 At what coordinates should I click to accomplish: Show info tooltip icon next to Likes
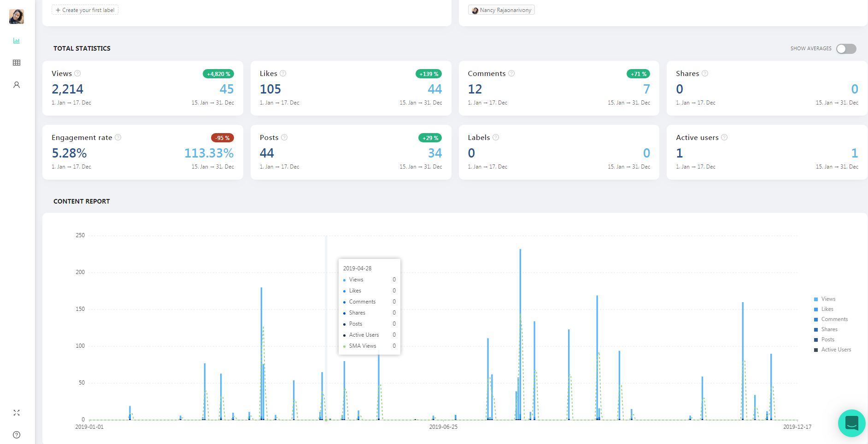pyautogui.click(x=283, y=73)
